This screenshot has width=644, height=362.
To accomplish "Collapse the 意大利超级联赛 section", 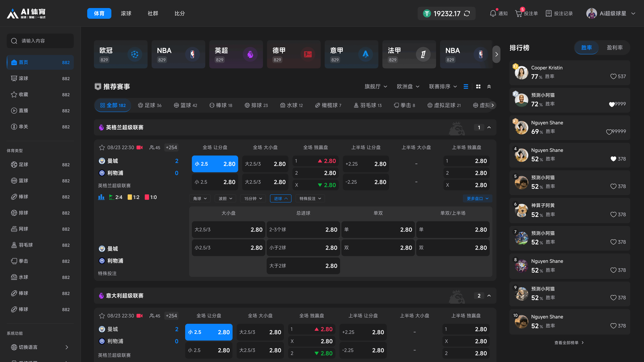I will pyautogui.click(x=489, y=296).
